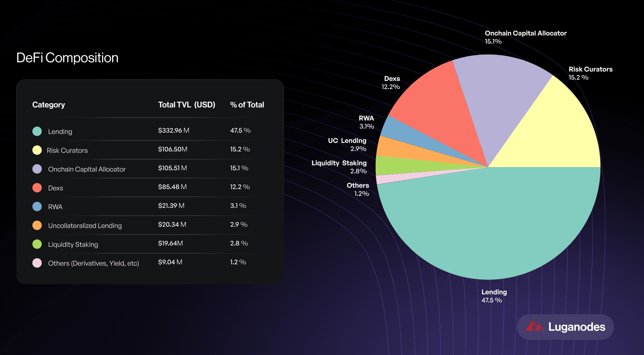This screenshot has height=355, width=644.
Task: Click the UC Lending 2.9% chart label
Action: coord(347,144)
